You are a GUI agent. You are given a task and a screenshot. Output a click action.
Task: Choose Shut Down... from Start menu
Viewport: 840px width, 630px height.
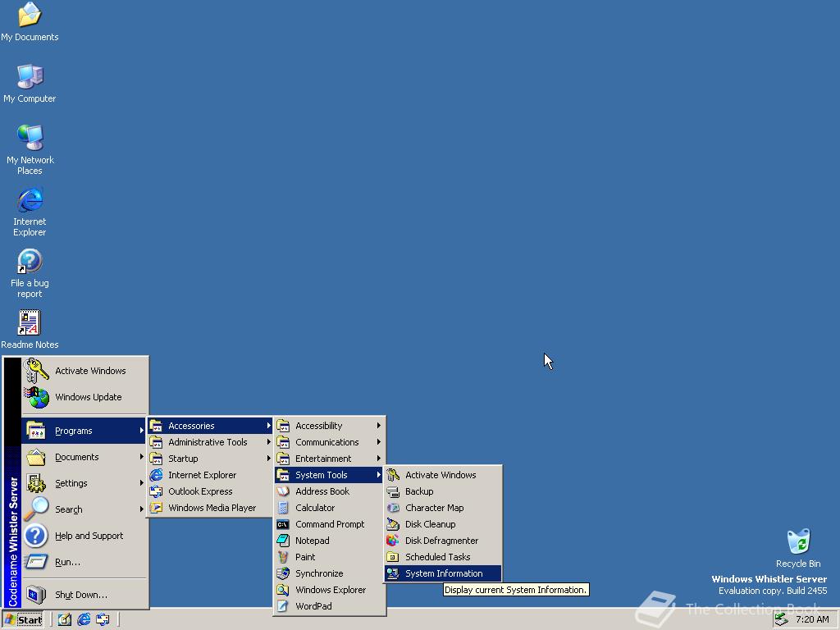pyautogui.click(x=84, y=595)
